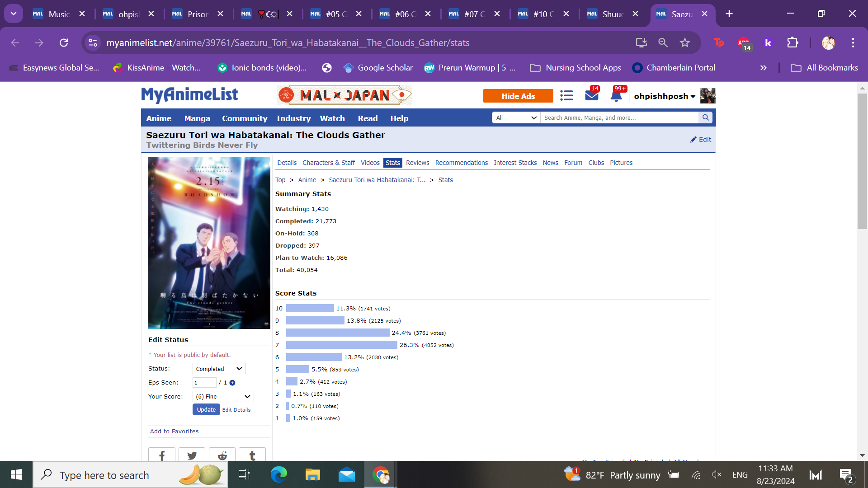Bookmark this page with star icon
The image size is (868, 488).
685,42
